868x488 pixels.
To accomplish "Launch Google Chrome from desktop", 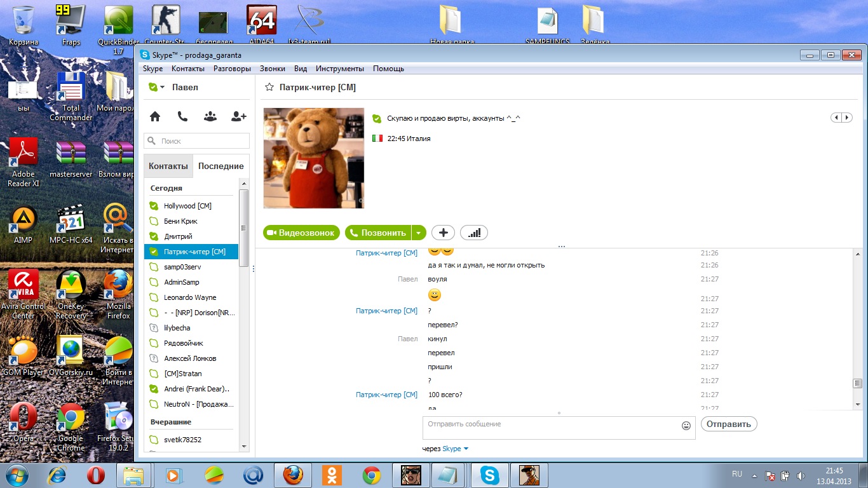I will 71,427.
